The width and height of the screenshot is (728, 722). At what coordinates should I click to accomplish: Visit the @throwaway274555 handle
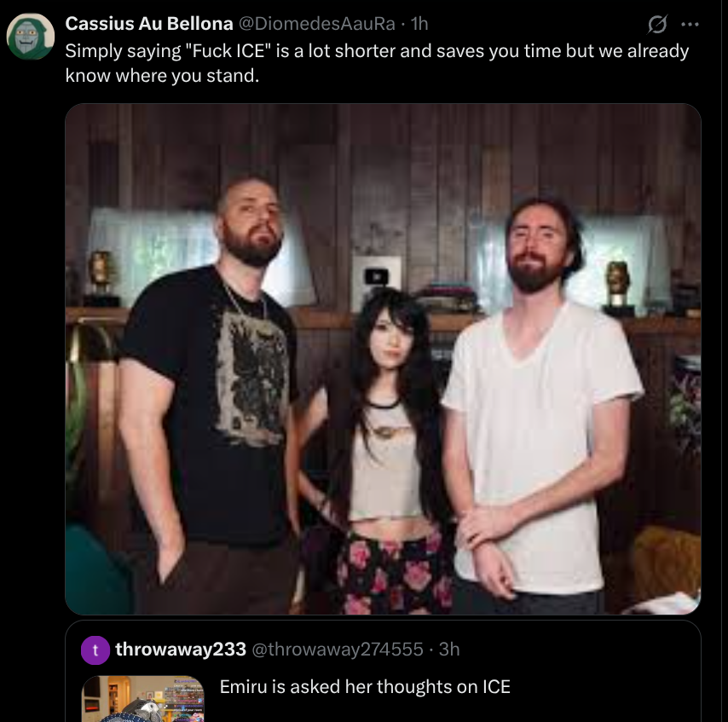338,649
